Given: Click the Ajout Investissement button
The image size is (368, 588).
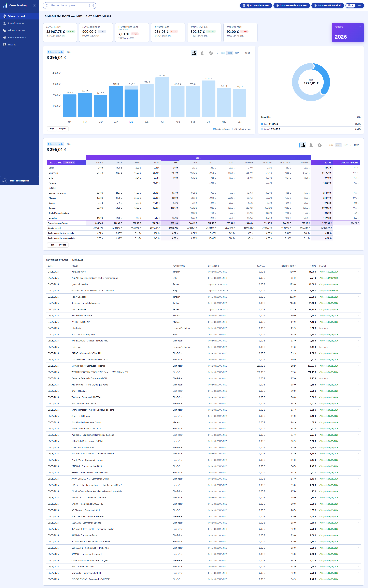Looking at the screenshot, I should point(256,5).
